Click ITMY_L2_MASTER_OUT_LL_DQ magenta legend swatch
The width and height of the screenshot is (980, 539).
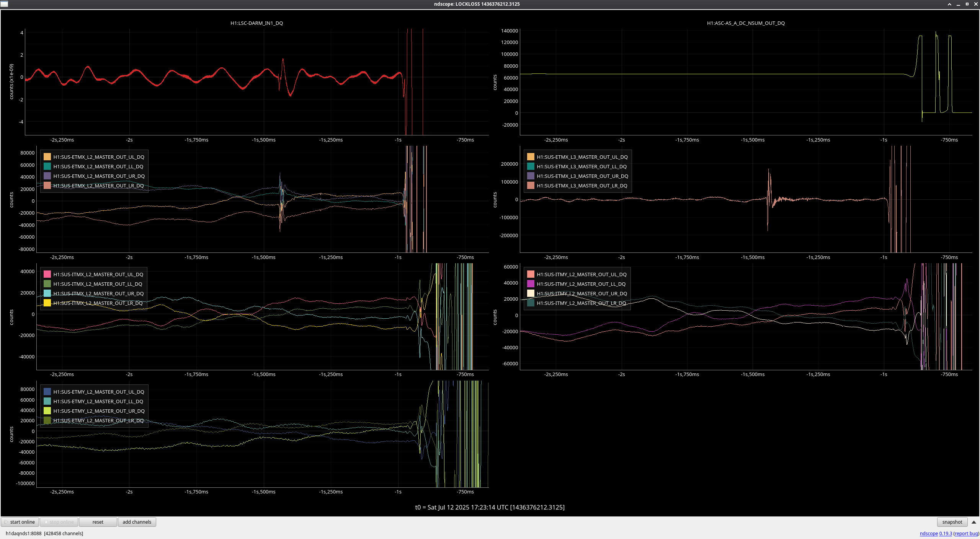(531, 284)
